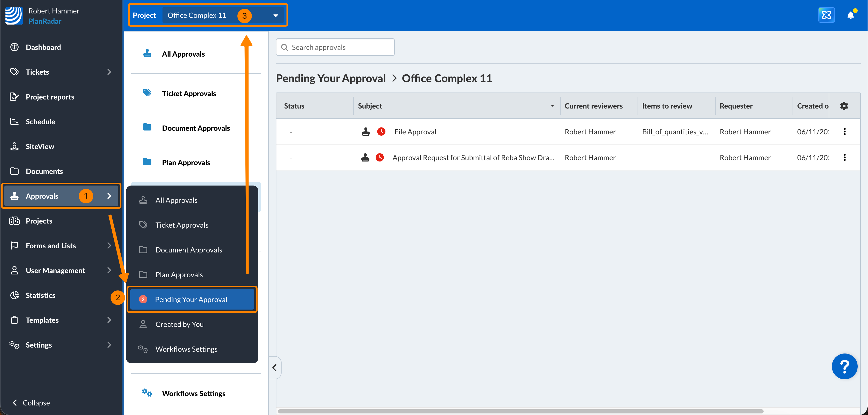Expand the Tickets sidebar submenu arrow
The height and width of the screenshot is (415, 868).
109,72
